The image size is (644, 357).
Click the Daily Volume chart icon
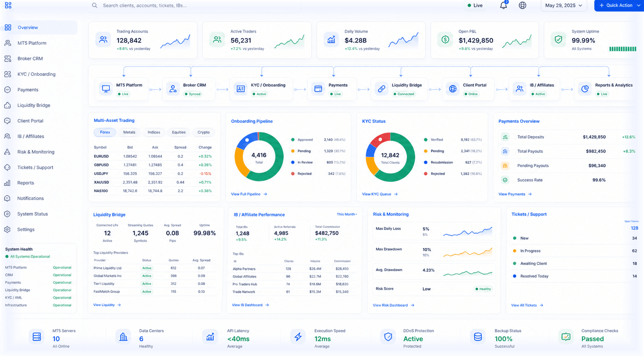click(331, 40)
